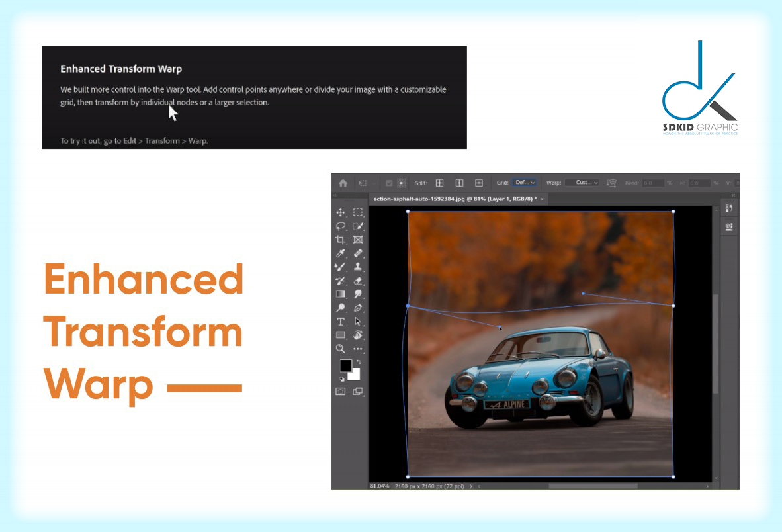Select the bottom-left warp corner point
This screenshot has width=782, height=532.
coord(408,476)
